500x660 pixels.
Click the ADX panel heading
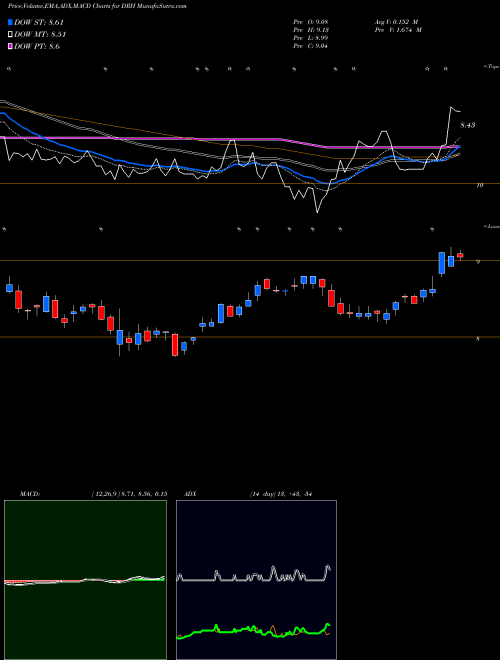[190, 494]
